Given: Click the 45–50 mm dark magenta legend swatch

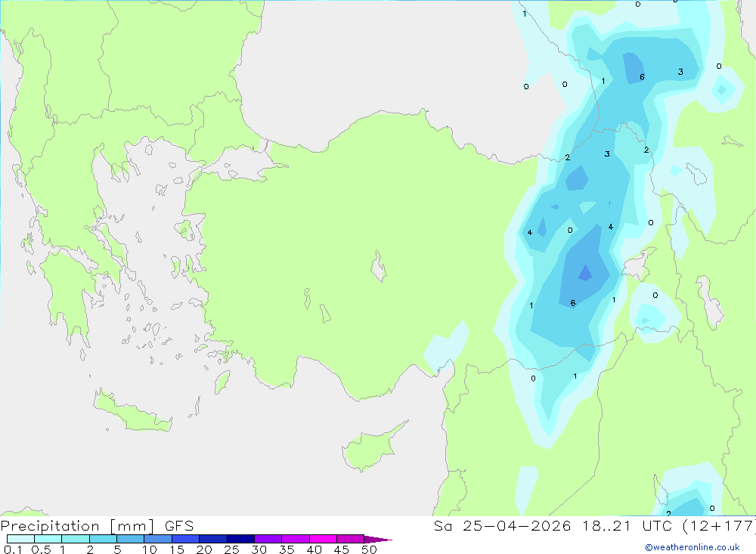Looking at the screenshot, I should click(x=350, y=539).
